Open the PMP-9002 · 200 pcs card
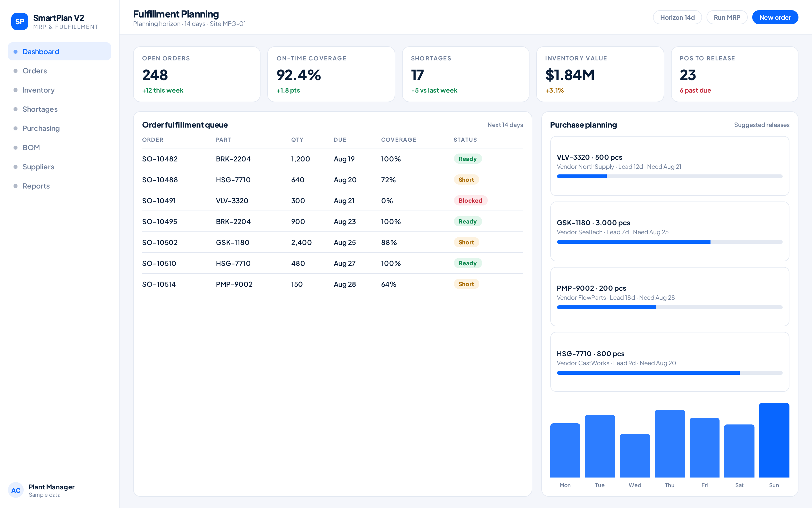 tap(669, 296)
